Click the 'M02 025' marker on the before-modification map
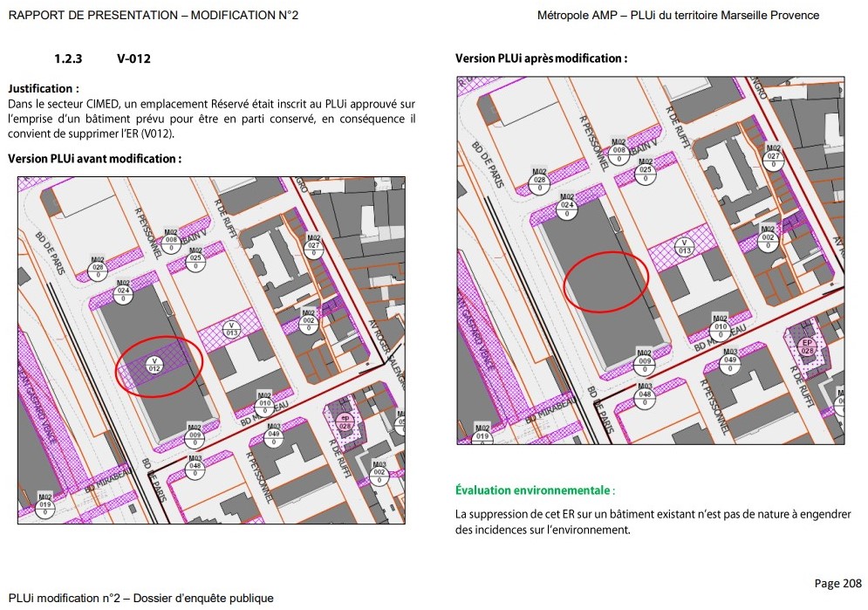Image resolution: width=868 pixels, height=610 pixels. 195,259
